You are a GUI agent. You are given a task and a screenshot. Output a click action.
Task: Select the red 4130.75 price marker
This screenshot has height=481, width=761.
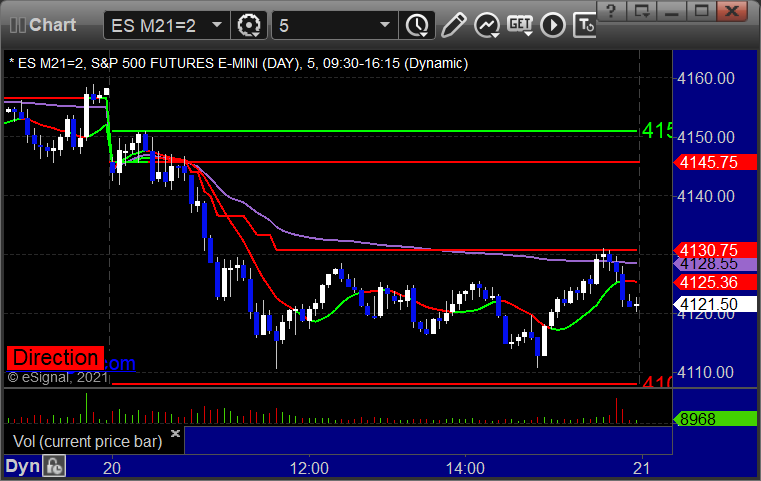tap(715, 250)
